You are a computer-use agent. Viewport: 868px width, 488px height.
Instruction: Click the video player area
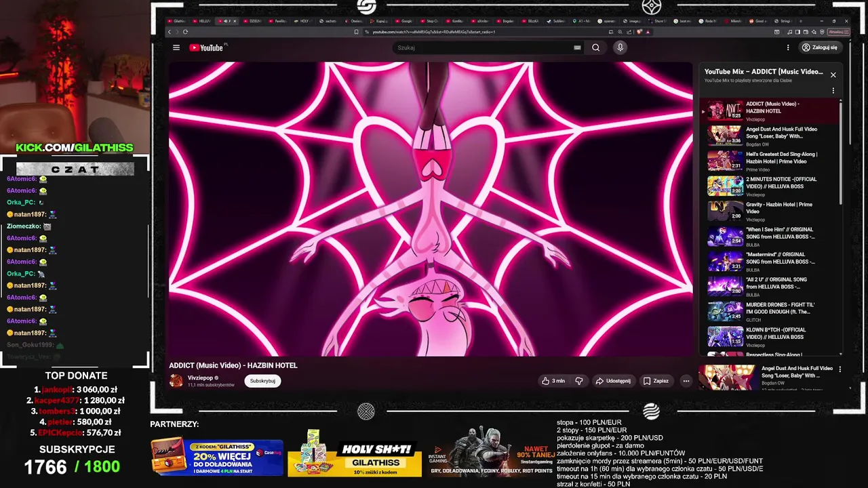tap(431, 209)
